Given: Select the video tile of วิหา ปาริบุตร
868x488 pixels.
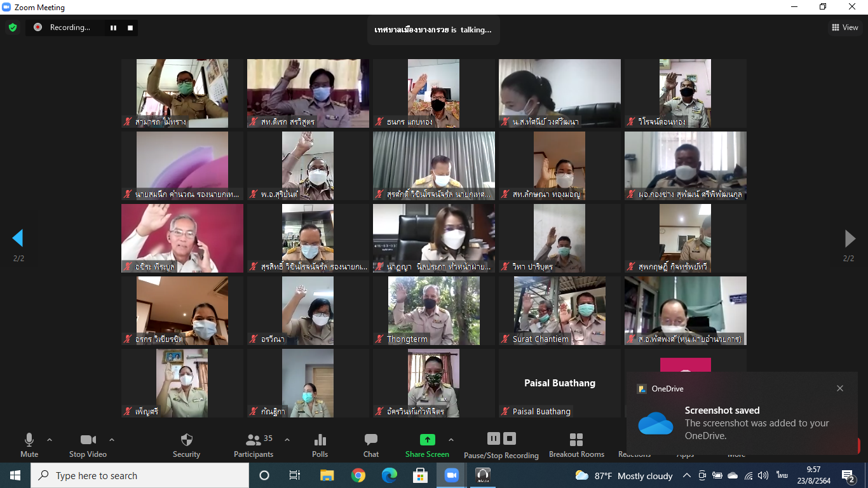Looking at the screenshot, I should (560, 238).
